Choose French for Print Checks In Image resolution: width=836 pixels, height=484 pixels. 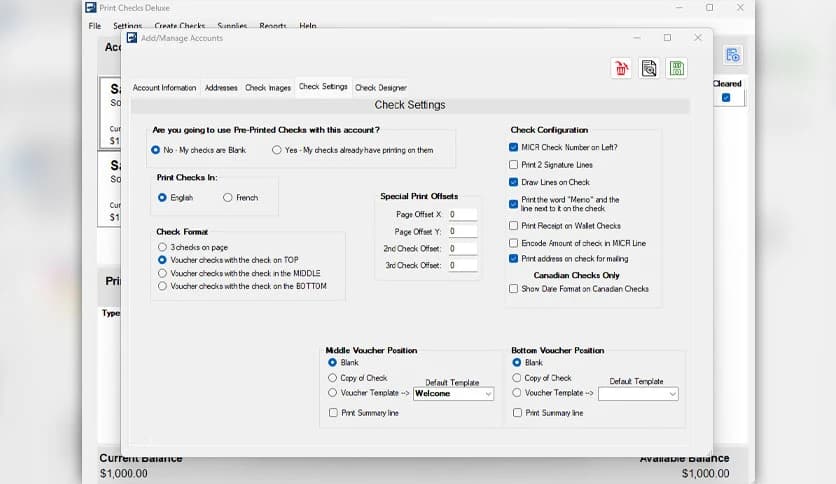point(240,198)
